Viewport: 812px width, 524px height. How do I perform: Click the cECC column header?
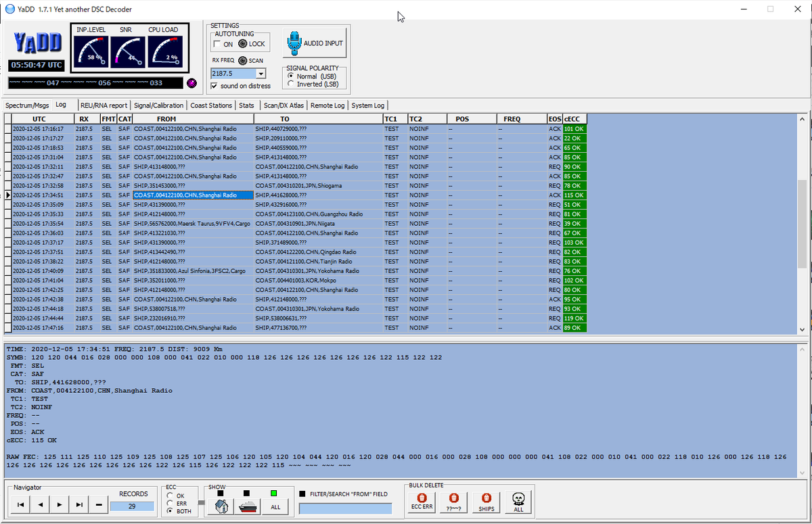(574, 119)
